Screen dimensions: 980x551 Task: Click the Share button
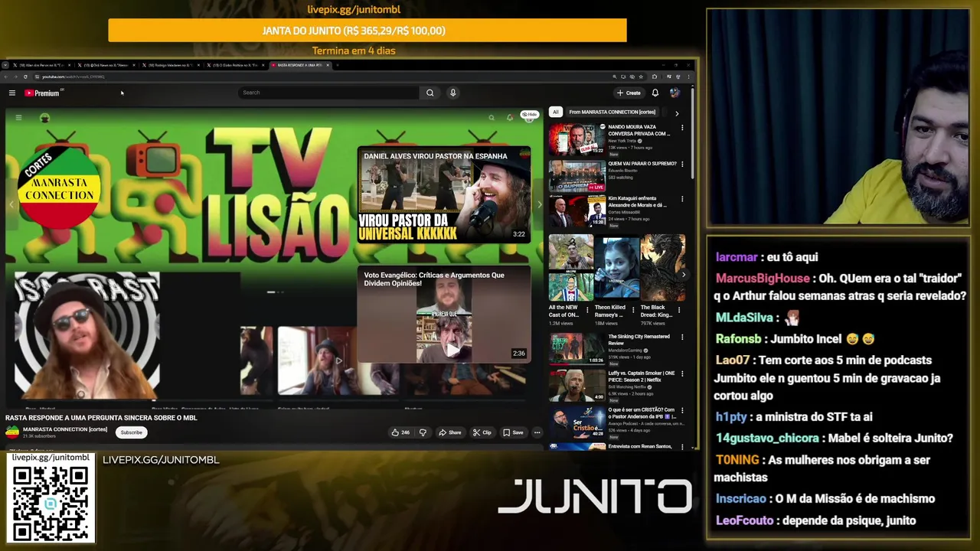point(449,432)
